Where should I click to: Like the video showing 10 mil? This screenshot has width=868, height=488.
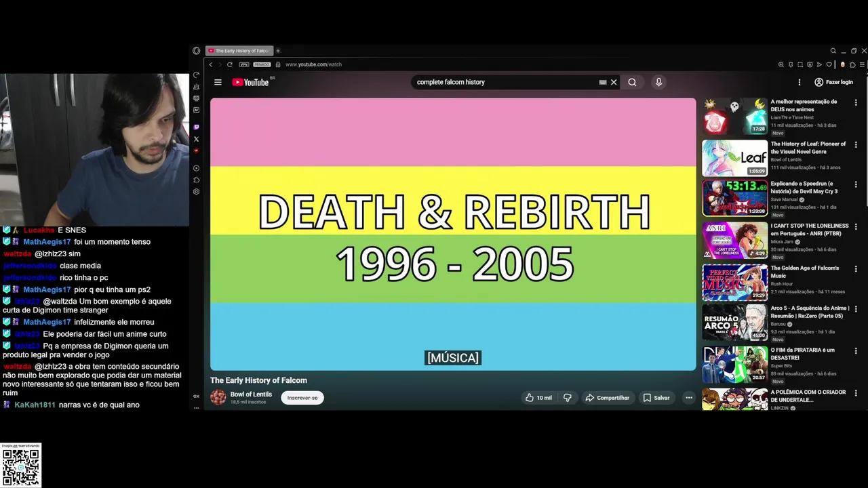(x=538, y=398)
